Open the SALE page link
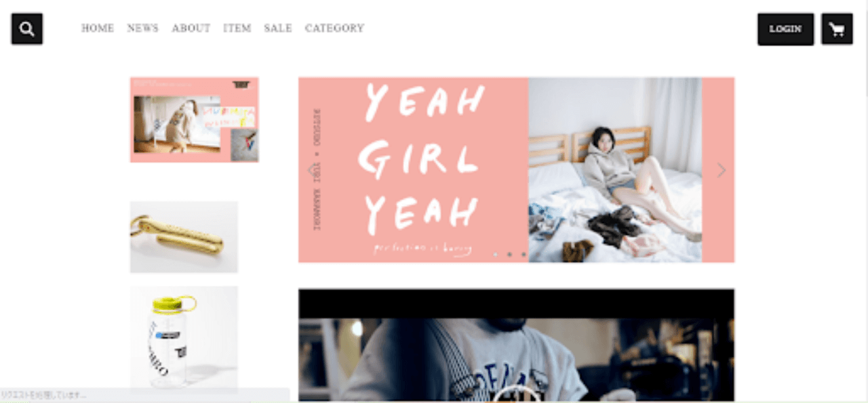The image size is (868, 403). tap(278, 28)
